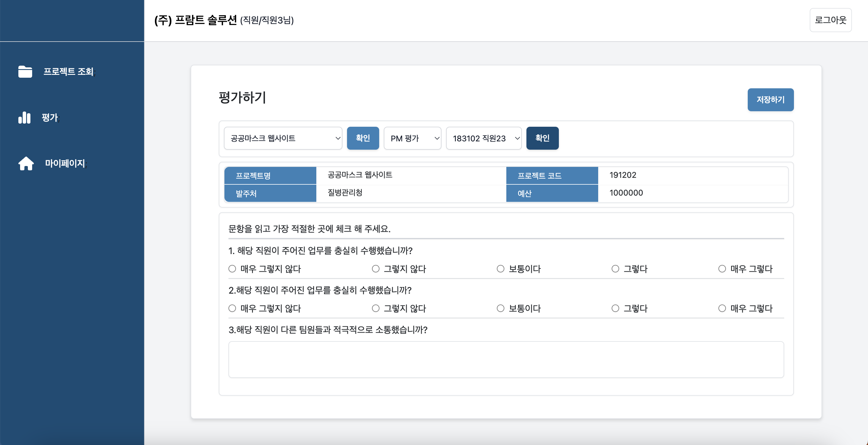Click the dark 확인 button next to employee dropdown
This screenshot has height=445, width=868.
[542, 138]
